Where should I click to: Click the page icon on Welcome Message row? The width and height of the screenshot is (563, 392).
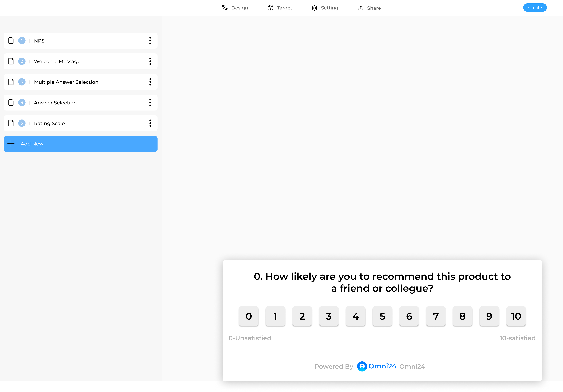pos(11,61)
